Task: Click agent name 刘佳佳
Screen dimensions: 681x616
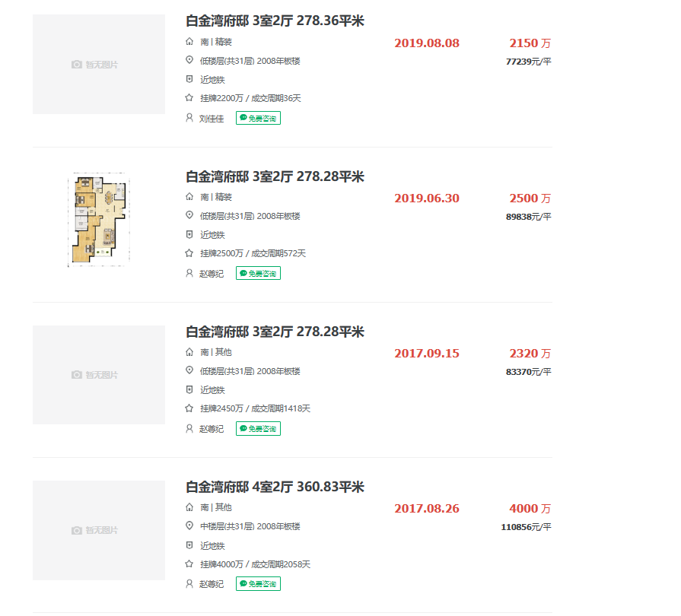Action: pyautogui.click(x=212, y=119)
